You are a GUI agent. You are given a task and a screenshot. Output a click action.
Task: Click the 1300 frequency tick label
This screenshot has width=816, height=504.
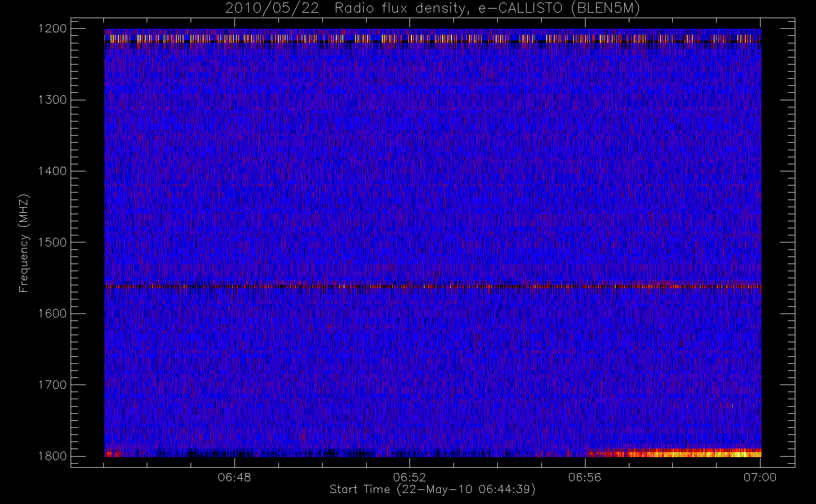[52, 100]
